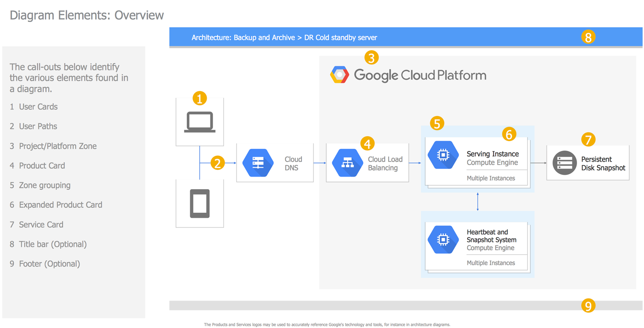Select the "Persistent Disk Snapshot" label

[603, 163]
